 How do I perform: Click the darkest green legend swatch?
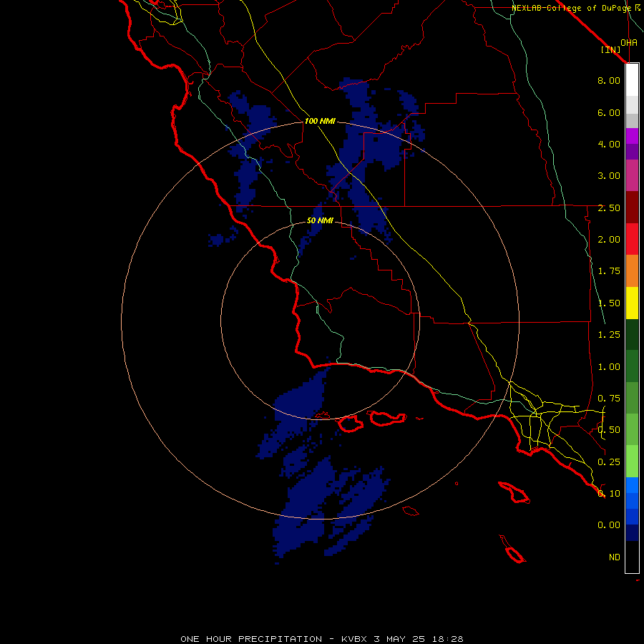pos(632,334)
